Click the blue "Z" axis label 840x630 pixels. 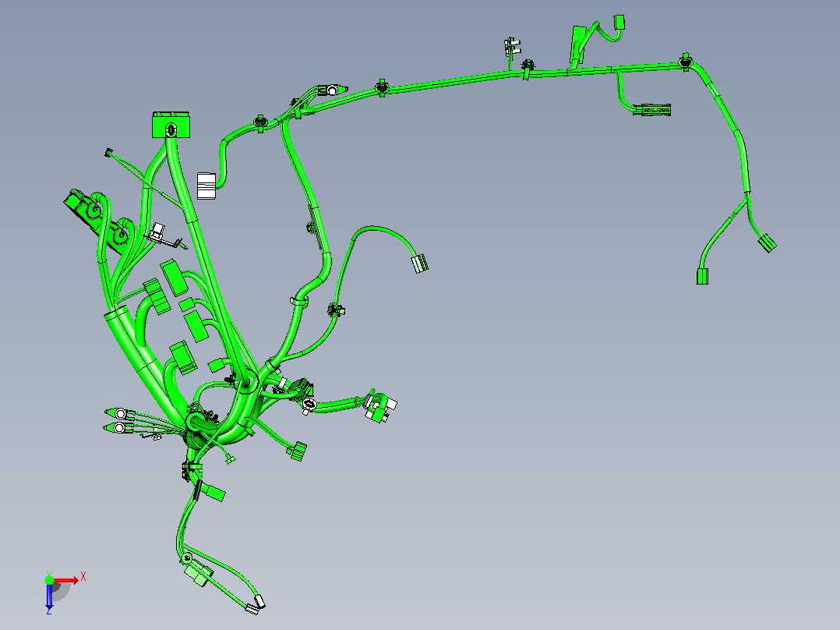pos(49,611)
